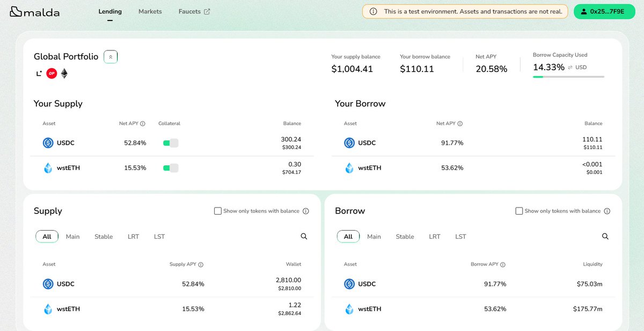Open the Markets tab
The image size is (644, 331).
[150, 11]
